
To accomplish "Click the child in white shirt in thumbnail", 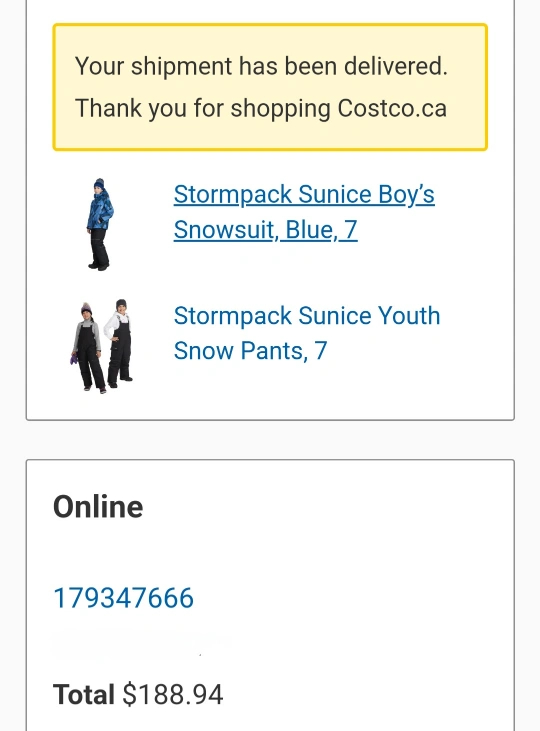I will tap(119, 343).
